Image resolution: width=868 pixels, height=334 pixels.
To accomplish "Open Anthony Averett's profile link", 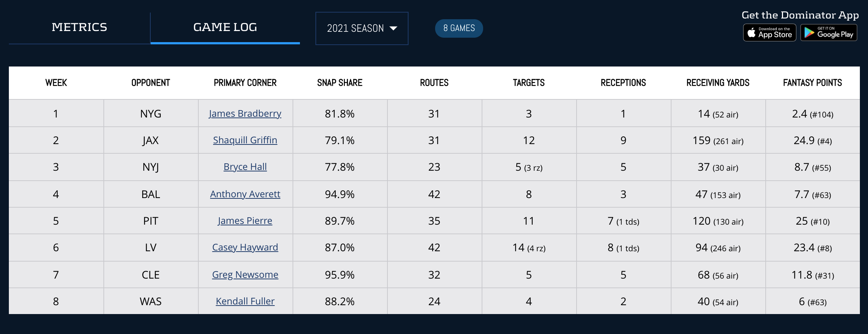I will pyautogui.click(x=245, y=194).
